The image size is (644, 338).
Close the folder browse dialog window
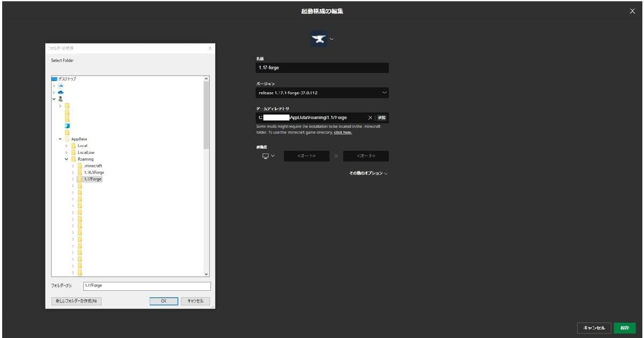tap(210, 48)
